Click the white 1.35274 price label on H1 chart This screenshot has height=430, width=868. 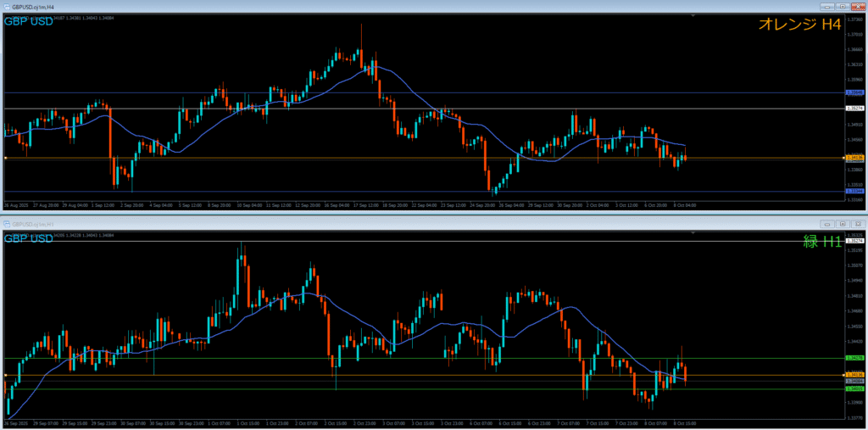[x=855, y=241]
